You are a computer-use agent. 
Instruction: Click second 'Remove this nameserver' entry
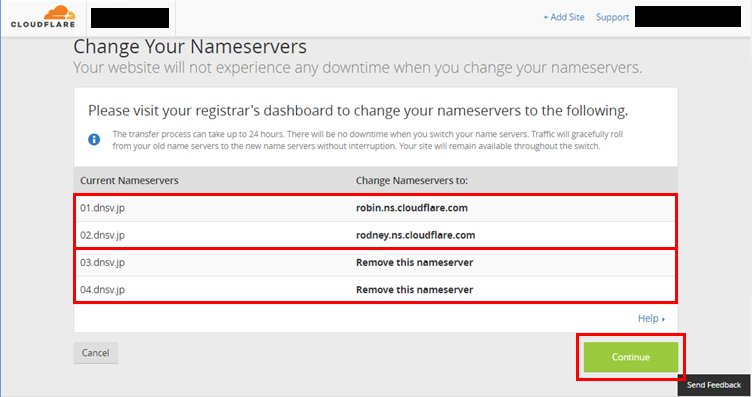tap(414, 290)
